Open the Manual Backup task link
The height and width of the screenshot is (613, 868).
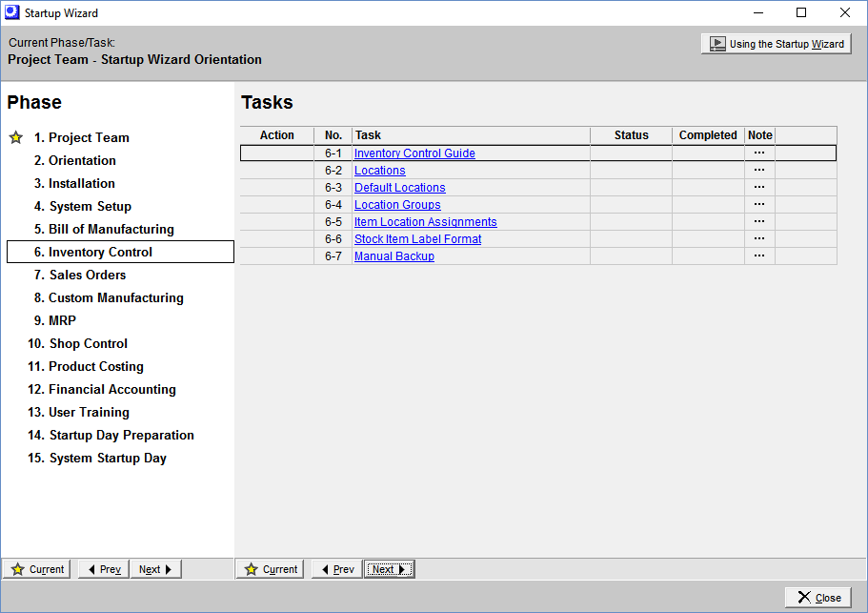[x=394, y=256]
